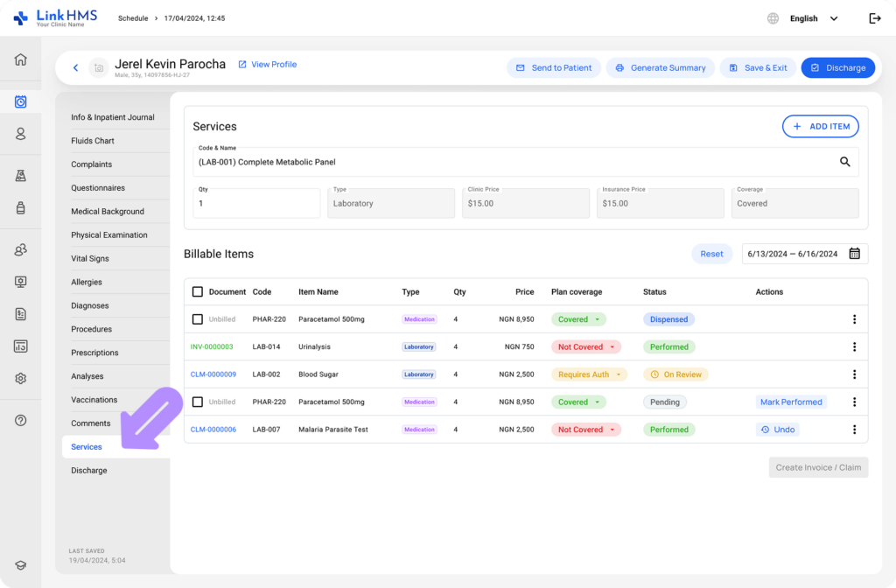Open Not Covered dropdown on Malaria row

(x=585, y=429)
